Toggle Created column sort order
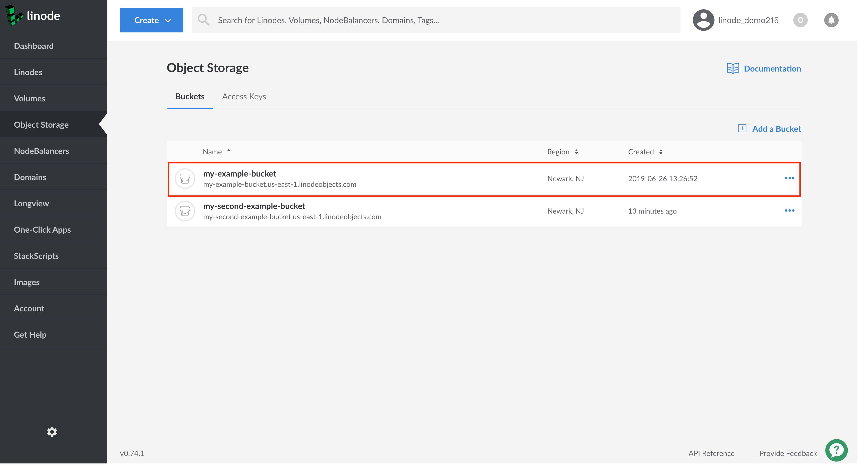868x474 pixels. 661,152
